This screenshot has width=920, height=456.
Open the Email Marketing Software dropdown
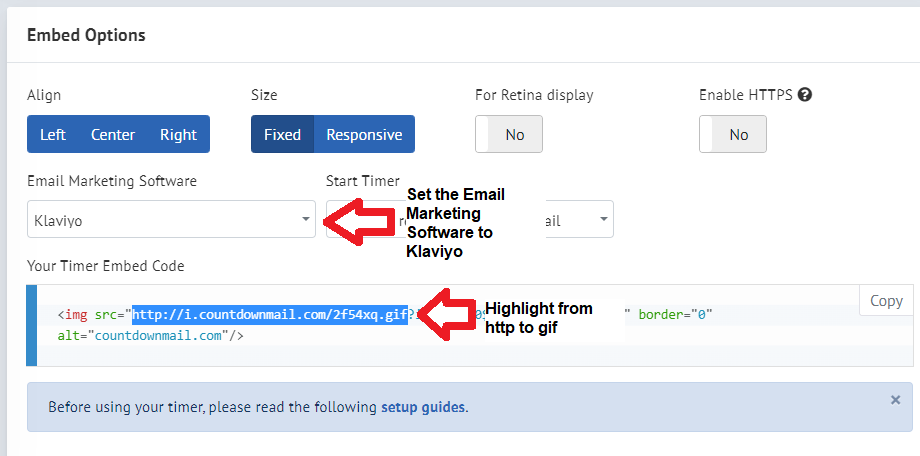click(171, 219)
